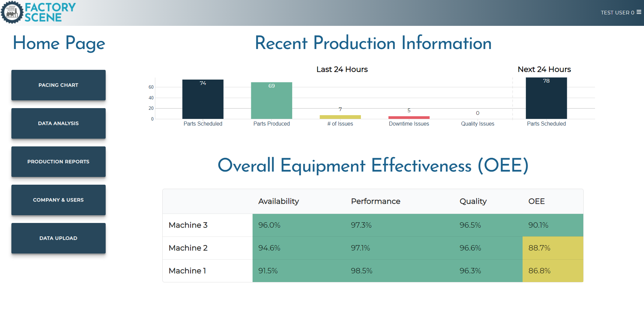Click the Availability column header
This screenshot has width=644, height=320.
click(x=279, y=201)
